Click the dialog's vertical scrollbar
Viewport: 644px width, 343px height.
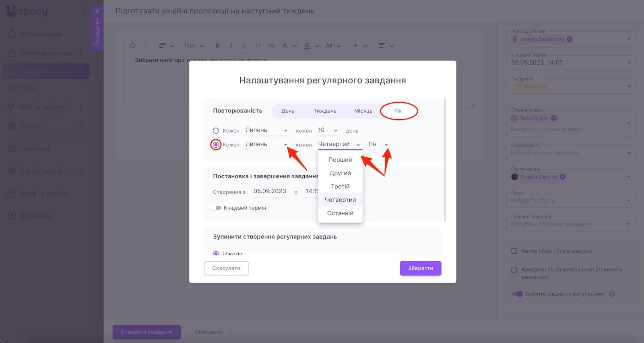[x=445, y=159]
